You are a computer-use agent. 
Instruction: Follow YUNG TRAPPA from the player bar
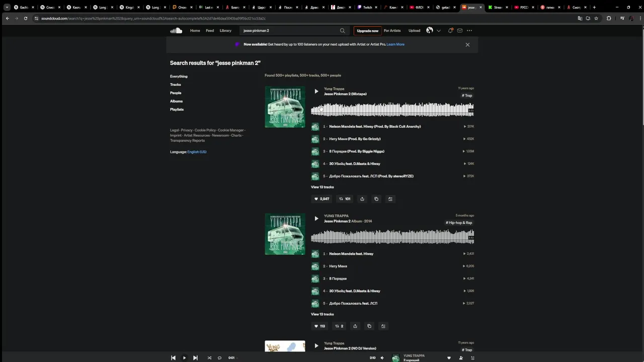(461, 358)
